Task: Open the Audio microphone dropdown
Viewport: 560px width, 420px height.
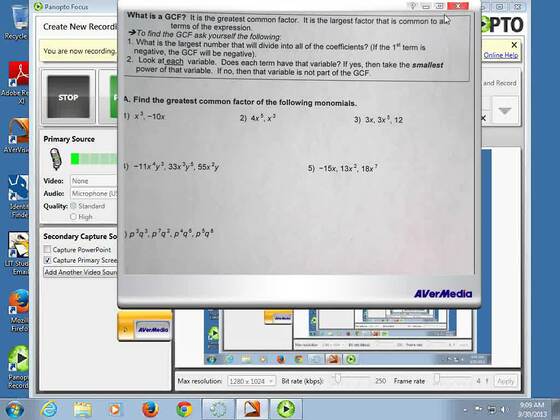Action: coord(94,193)
